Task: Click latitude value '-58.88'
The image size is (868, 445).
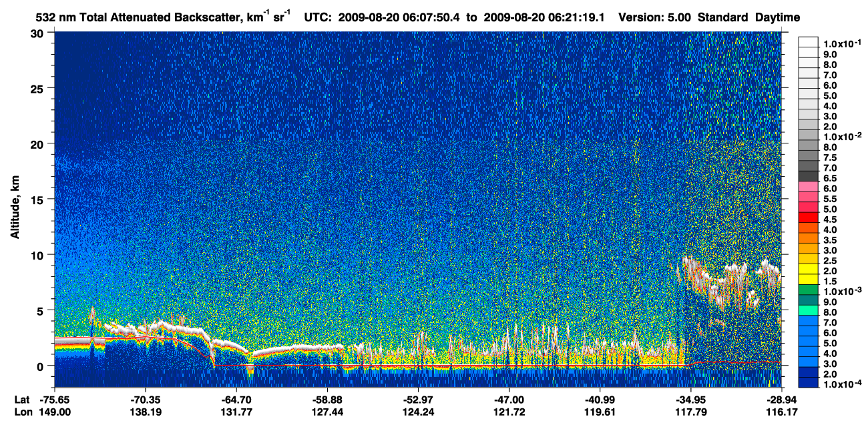Action: tap(327, 400)
